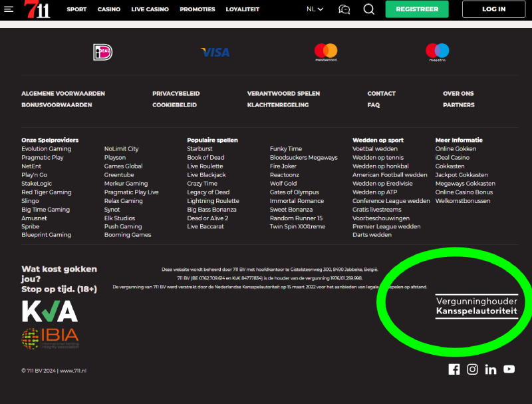Open Algemene Voorwaarden link
This screenshot has width=532, height=404.
pyautogui.click(x=63, y=93)
